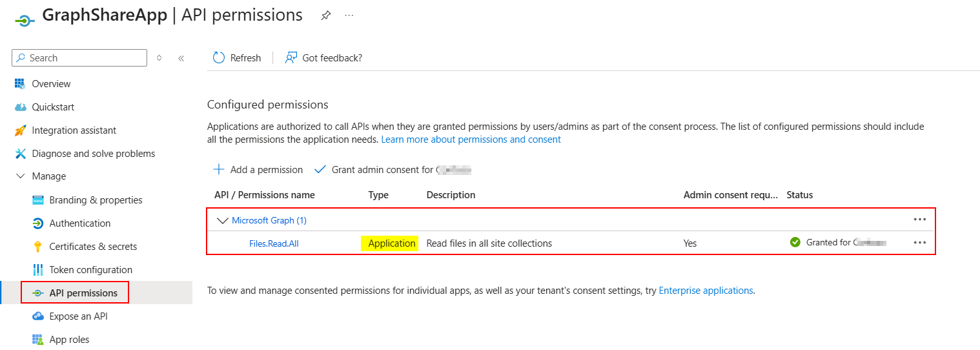Click the Expose an API icon

pos(37,316)
